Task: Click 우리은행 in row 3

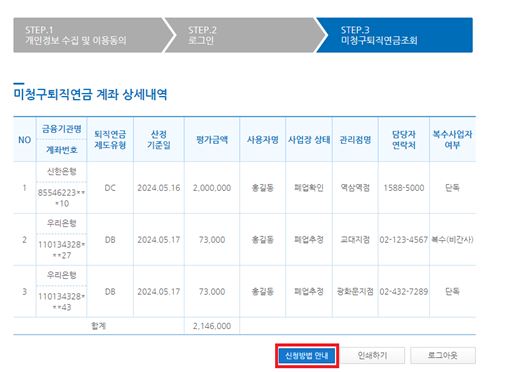Action: tap(62, 275)
